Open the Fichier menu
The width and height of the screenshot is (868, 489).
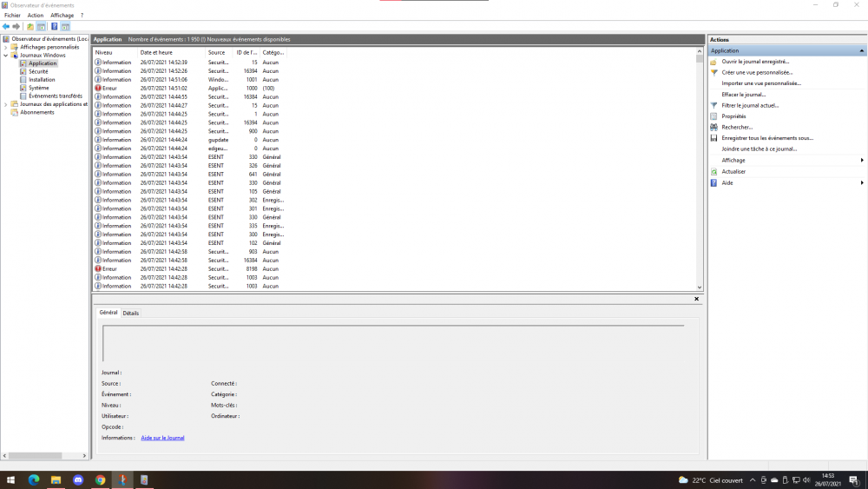click(x=12, y=16)
